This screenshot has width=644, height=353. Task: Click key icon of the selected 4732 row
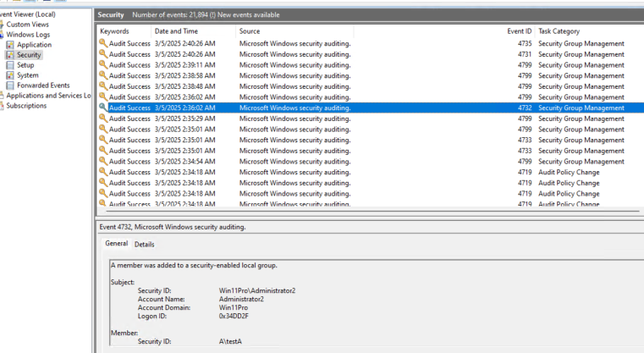[x=103, y=108]
